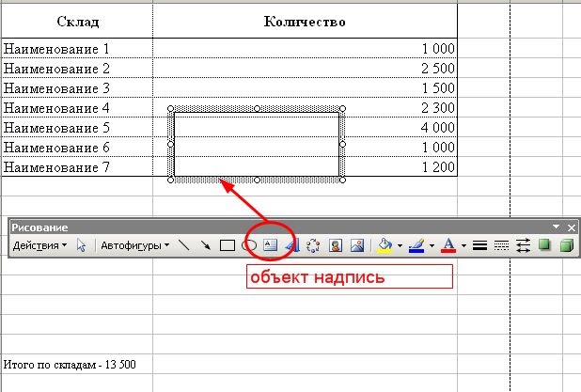Open the Автофигуры (AutoShapes) dropdown menu
Image resolution: width=581 pixels, height=392 pixels.
tap(134, 245)
